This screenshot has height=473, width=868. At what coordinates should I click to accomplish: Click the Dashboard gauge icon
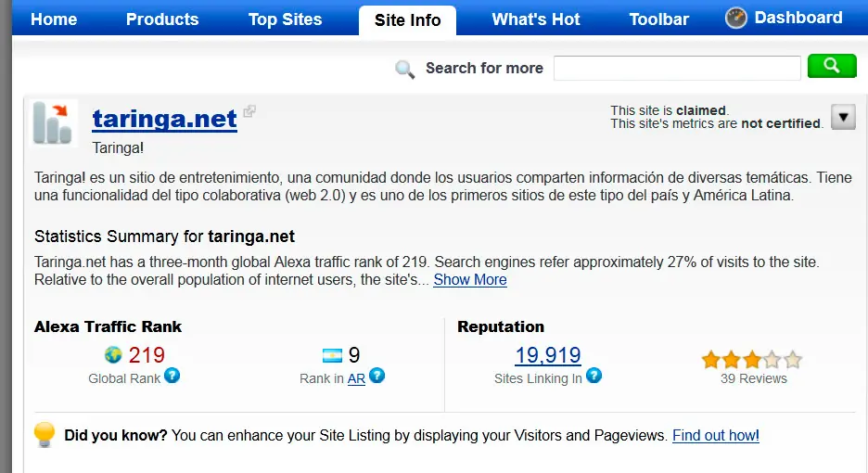point(736,19)
